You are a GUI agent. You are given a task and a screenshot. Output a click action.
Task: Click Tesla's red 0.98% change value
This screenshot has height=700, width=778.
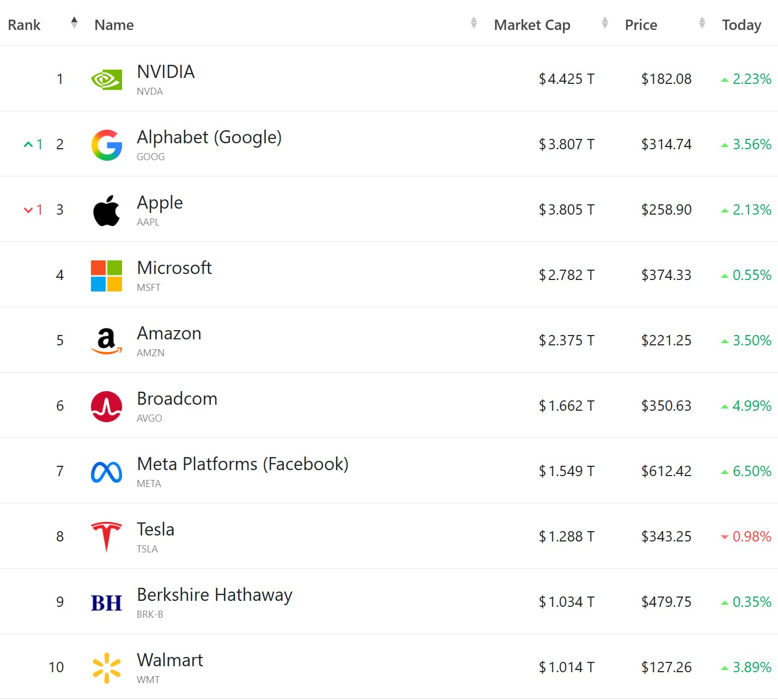pos(751,537)
